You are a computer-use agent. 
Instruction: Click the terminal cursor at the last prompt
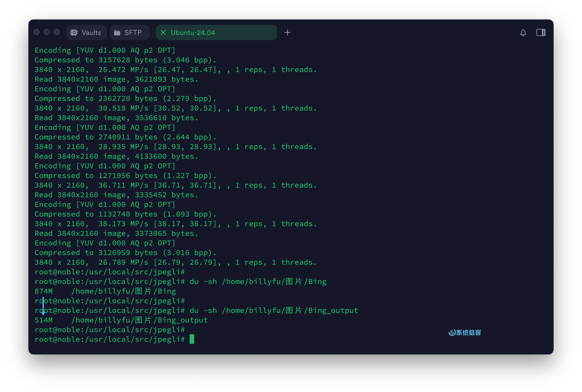(x=192, y=339)
